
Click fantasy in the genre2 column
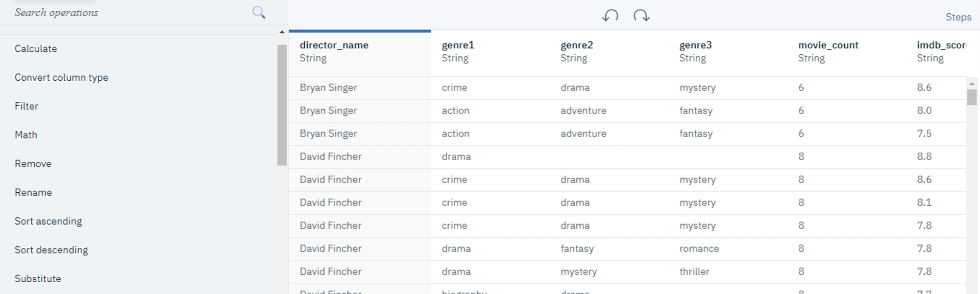point(577,249)
